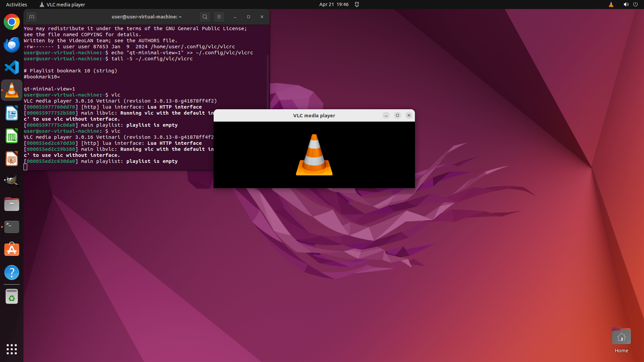Screen dimensions: 644x362
Task: Click the VLC cone icon in the dock
Action: (12, 90)
